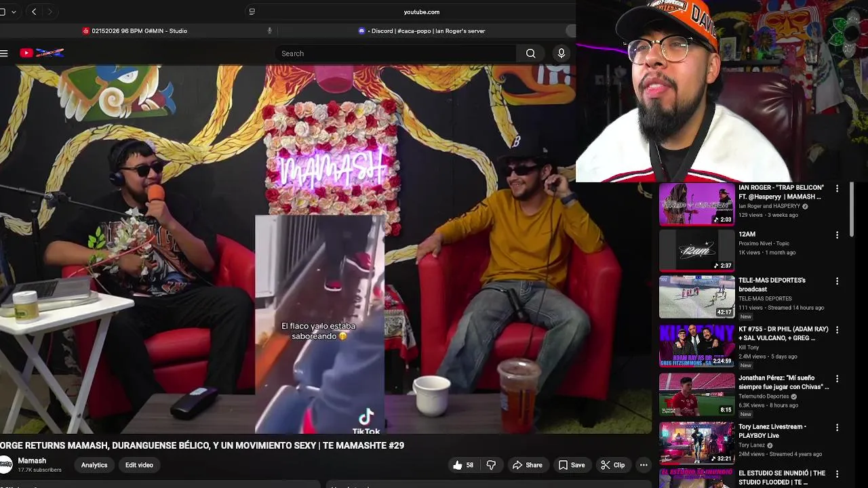Start voice search with microphone icon
Viewport: 868px width, 488px height.
coord(561,54)
